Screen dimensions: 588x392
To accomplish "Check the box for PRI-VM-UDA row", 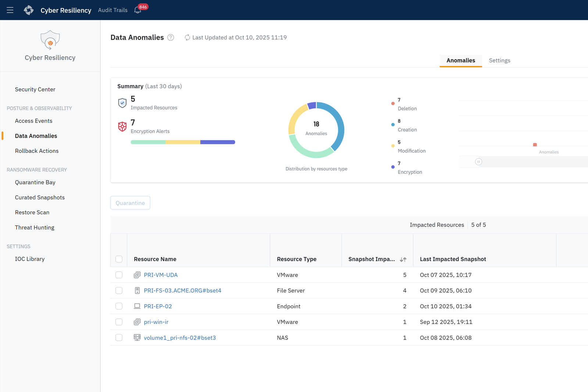I will [x=119, y=275].
